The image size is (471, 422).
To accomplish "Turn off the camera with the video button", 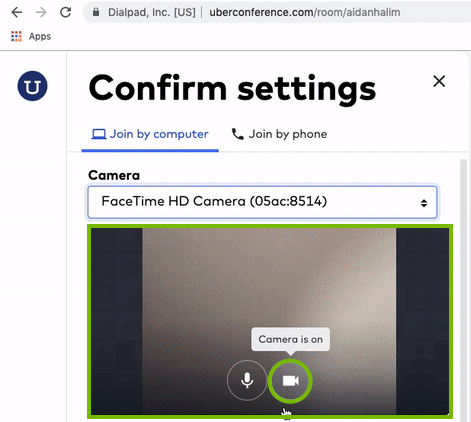I will (290, 381).
